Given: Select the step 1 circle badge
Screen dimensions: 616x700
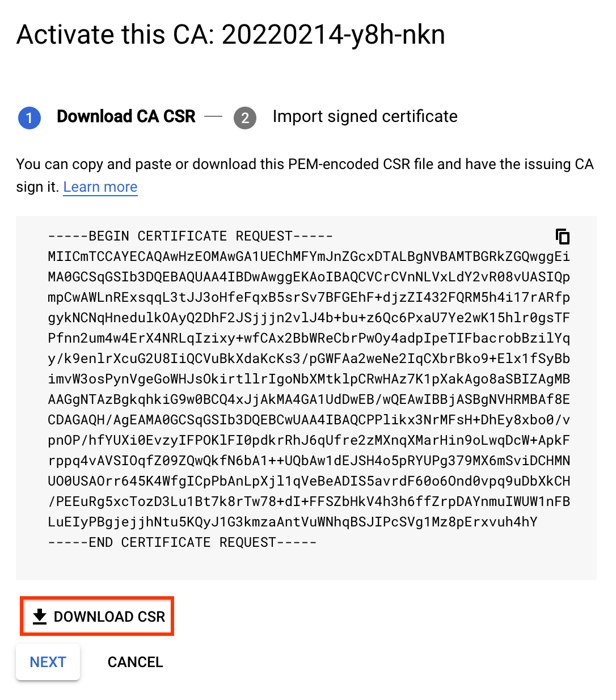Looking at the screenshot, I should [29, 118].
